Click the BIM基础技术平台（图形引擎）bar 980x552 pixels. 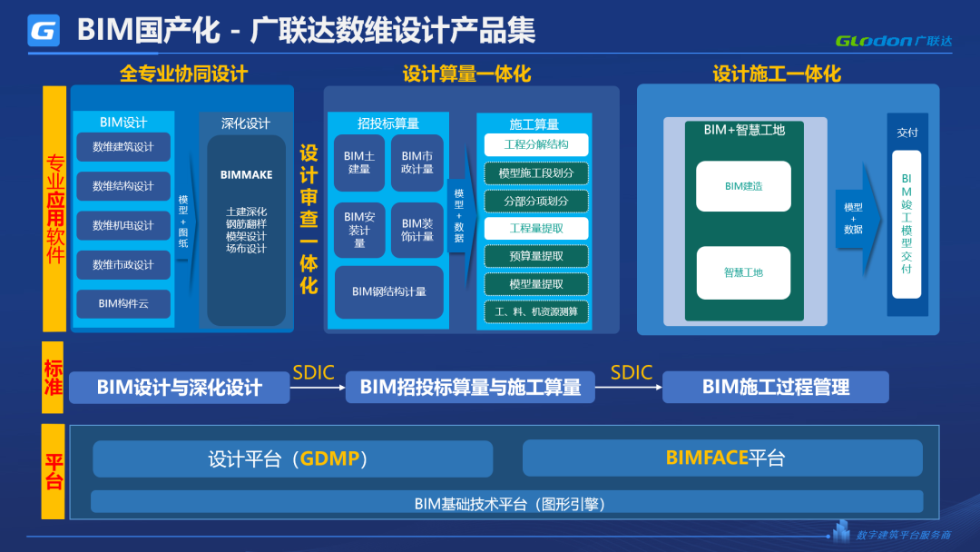coord(507,503)
